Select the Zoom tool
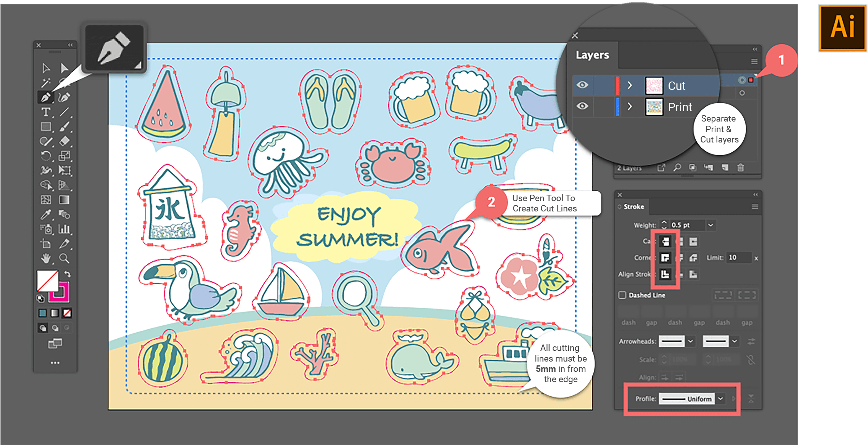Image resolution: width=868 pixels, height=445 pixels. point(64,258)
